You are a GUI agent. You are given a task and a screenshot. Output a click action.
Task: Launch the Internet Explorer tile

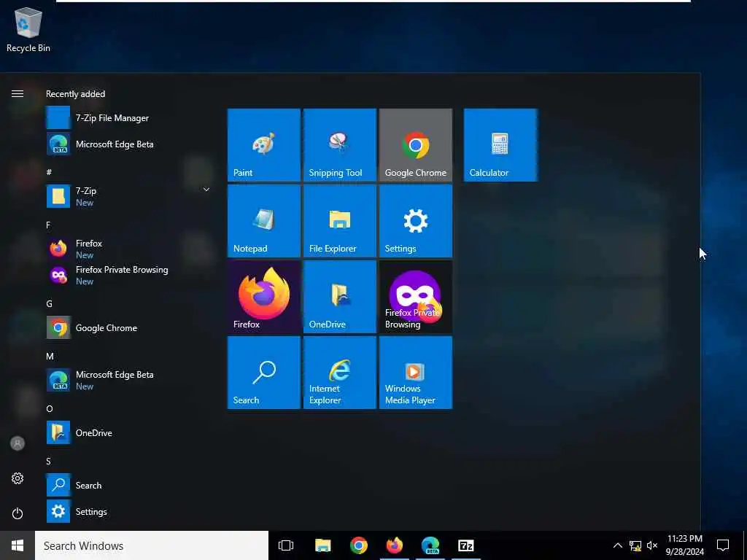click(340, 373)
